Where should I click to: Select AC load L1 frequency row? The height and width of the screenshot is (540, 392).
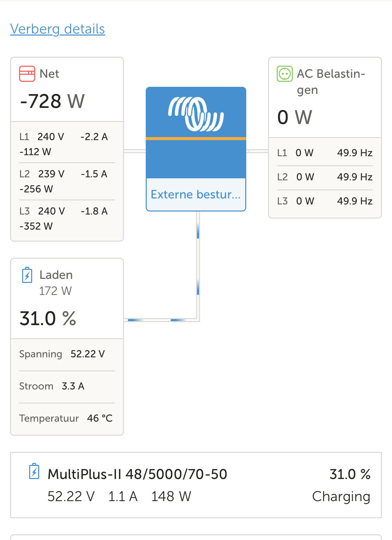[x=325, y=153]
